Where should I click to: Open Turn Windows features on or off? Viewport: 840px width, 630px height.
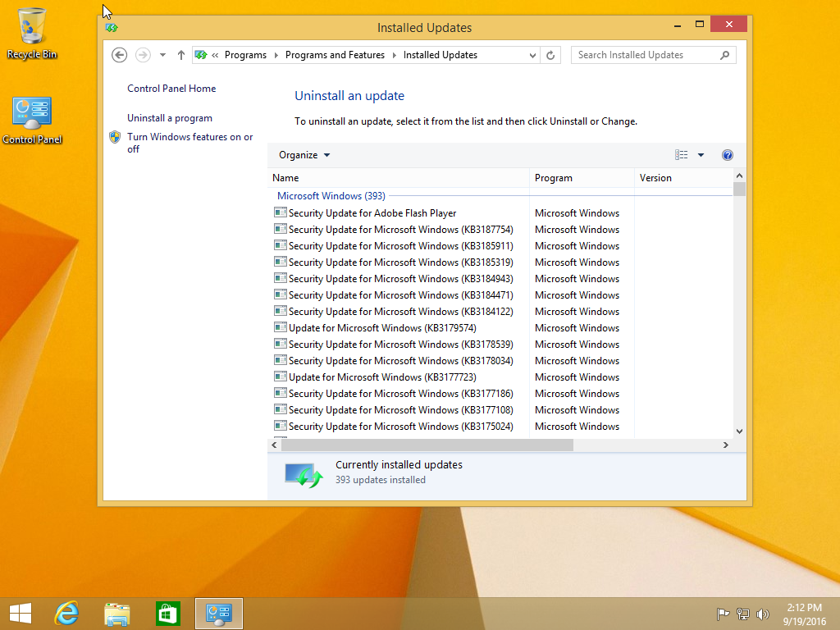pos(189,143)
